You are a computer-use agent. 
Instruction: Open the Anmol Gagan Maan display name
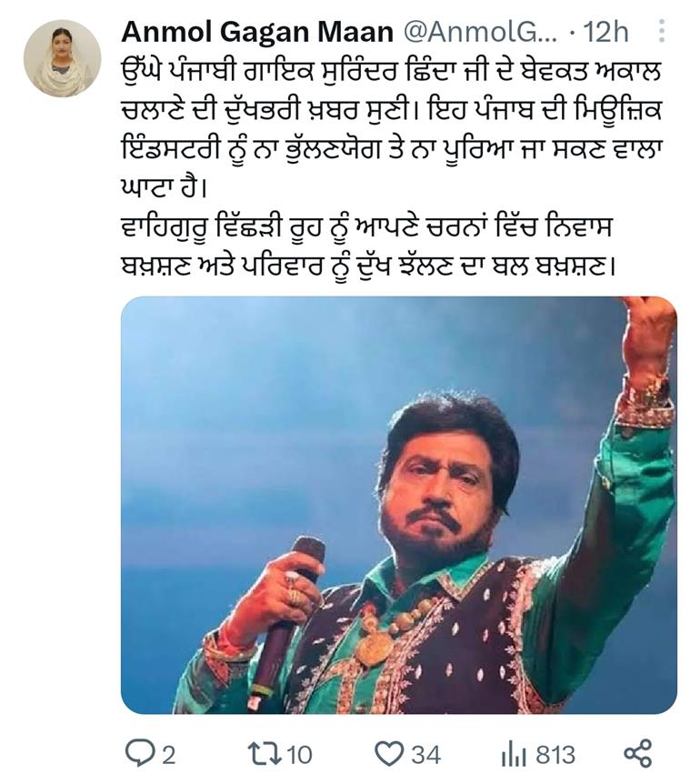pos(257,32)
